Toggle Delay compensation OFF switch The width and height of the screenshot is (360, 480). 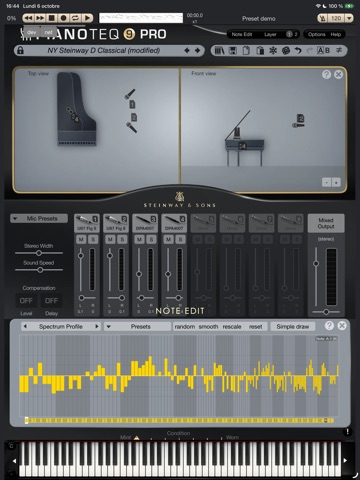tap(51, 301)
